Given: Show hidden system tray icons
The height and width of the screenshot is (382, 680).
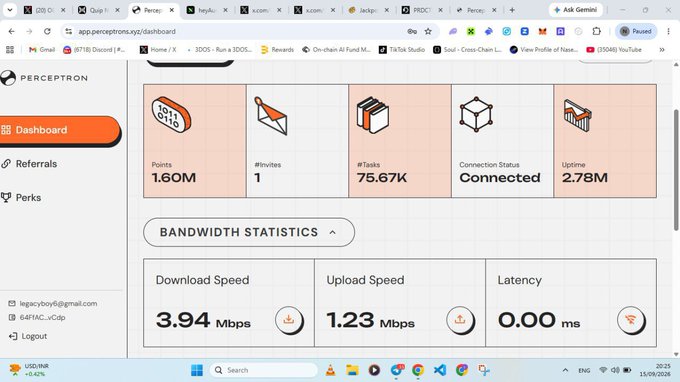Looking at the screenshot, I should [x=565, y=370].
